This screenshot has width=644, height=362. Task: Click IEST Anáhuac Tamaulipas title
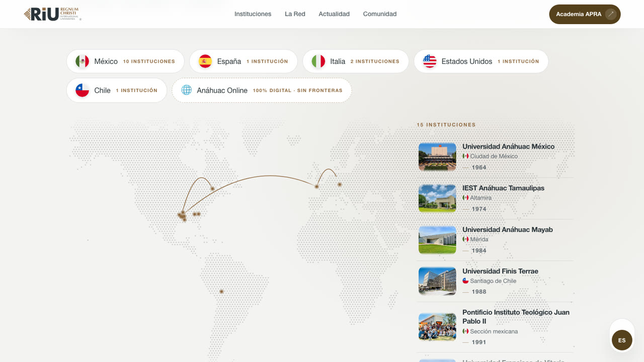point(503,188)
